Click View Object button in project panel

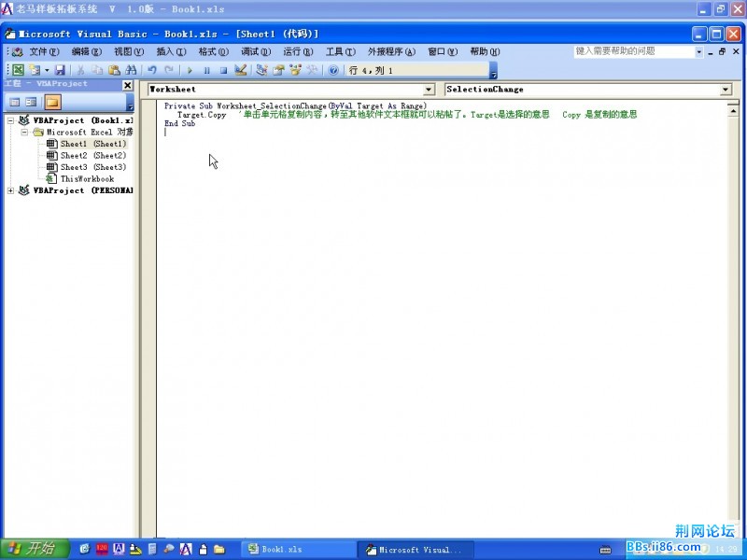(x=32, y=102)
